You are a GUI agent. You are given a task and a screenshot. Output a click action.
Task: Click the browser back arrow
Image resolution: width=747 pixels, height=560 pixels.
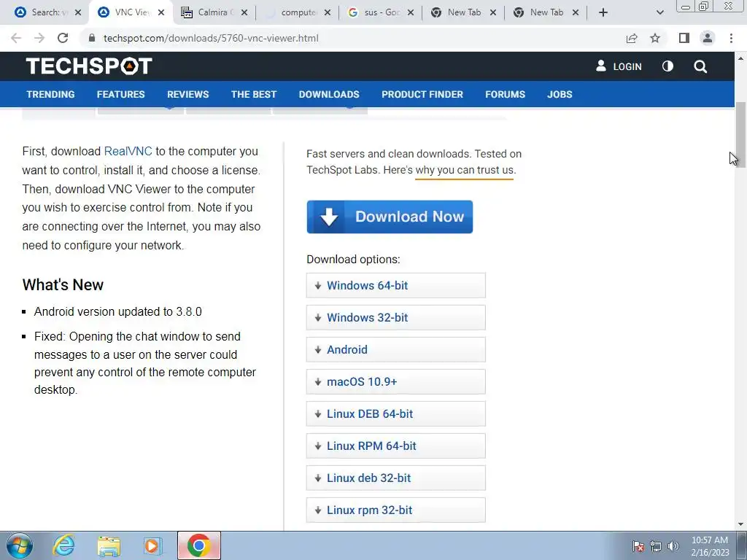click(x=16, y=38)
